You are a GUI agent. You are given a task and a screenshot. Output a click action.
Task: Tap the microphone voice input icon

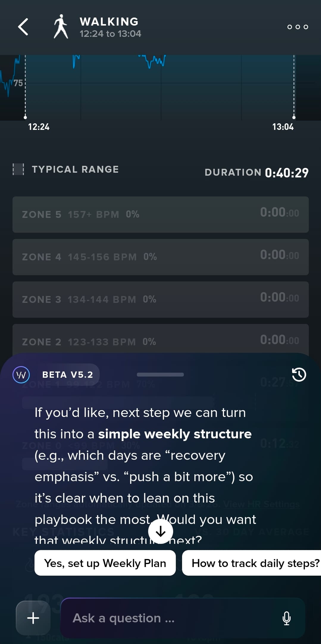click(x=286, y=618)
